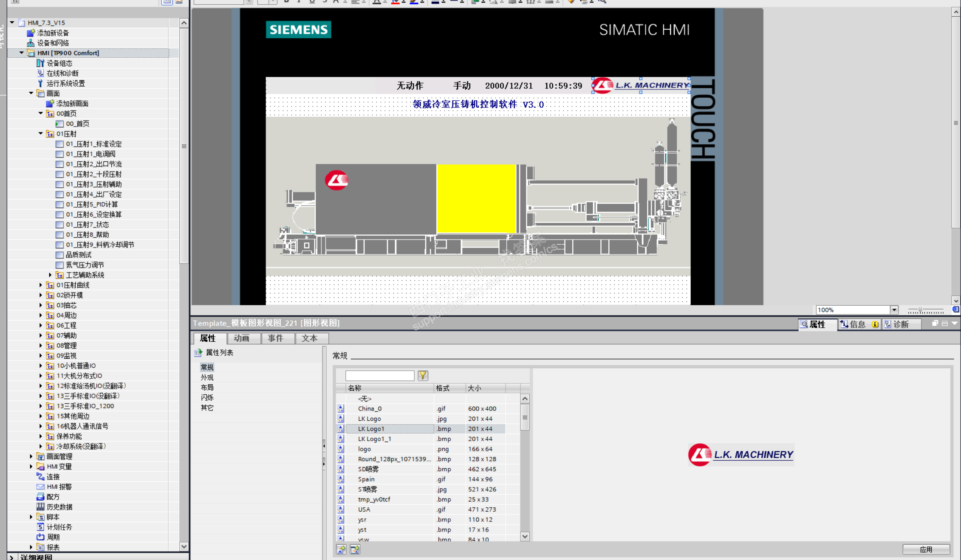
Task: Select 外观 in the property list
Action: coord(207,377)
